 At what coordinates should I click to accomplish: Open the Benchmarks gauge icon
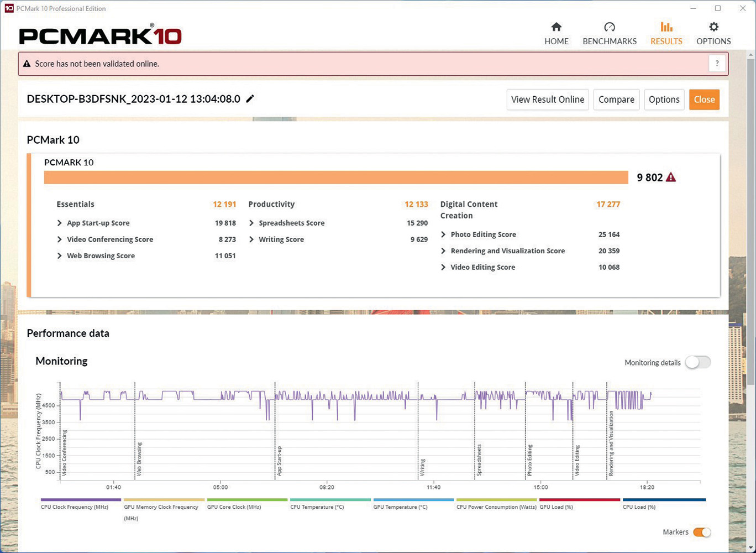[610, 27]
